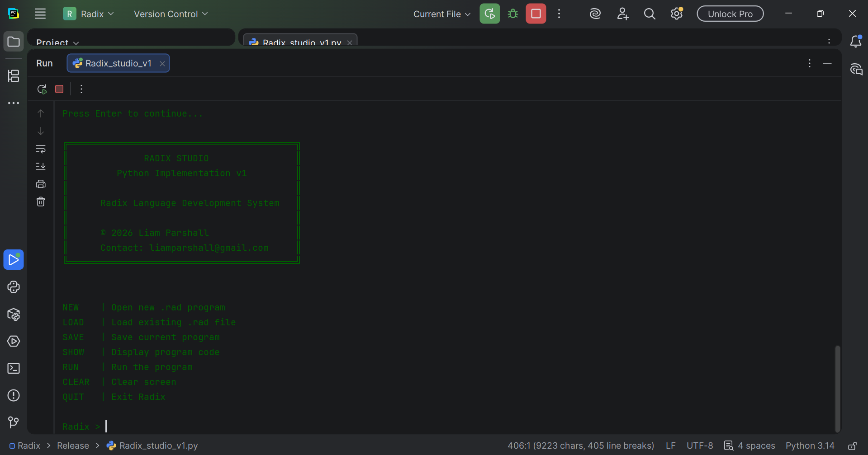Viewport: 868px width, 455px height.
Task: Open Code With Me add user icon
Action: click(x=623, y=14)
